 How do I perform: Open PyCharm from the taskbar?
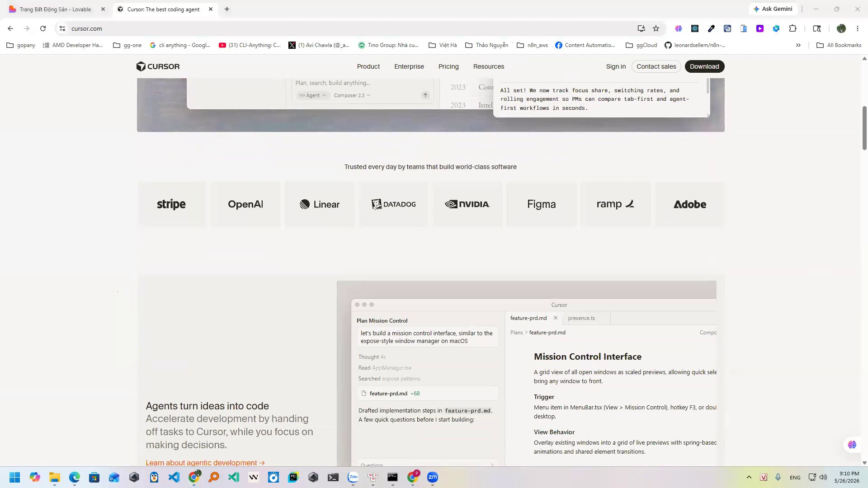point(293,477)
